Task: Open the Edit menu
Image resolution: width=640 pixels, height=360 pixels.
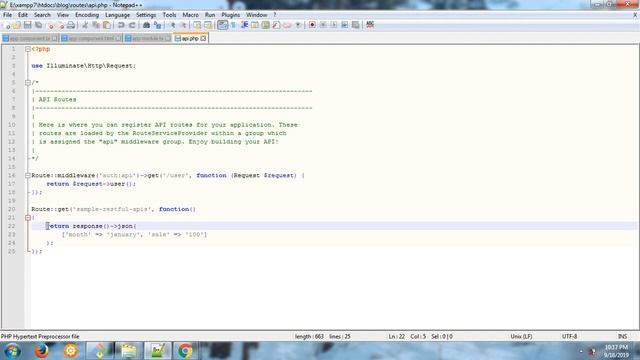Action: pyautogui.click(x=23, y=15)
